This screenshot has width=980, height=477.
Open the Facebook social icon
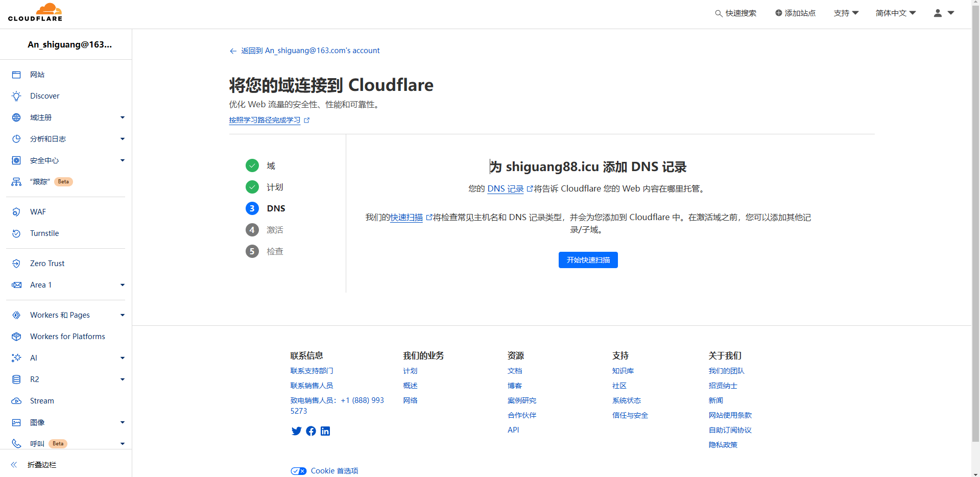click(x=311, y=431)
